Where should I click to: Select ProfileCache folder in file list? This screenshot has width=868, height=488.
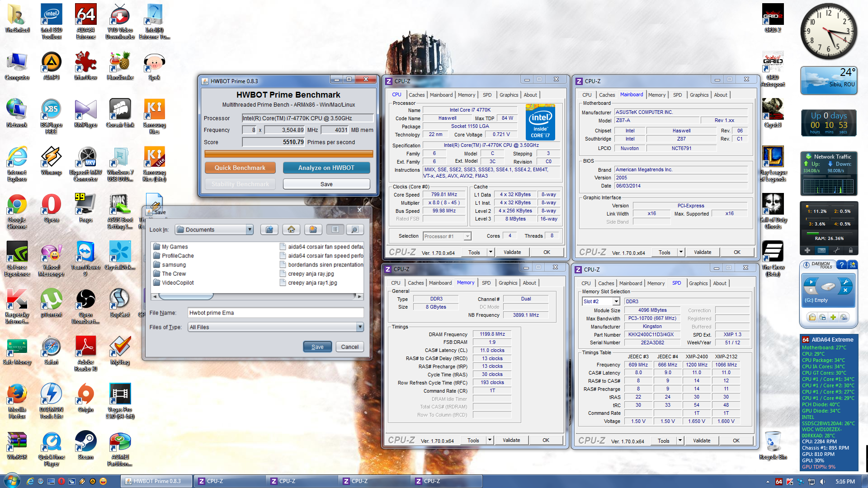[x=173, y=256]
